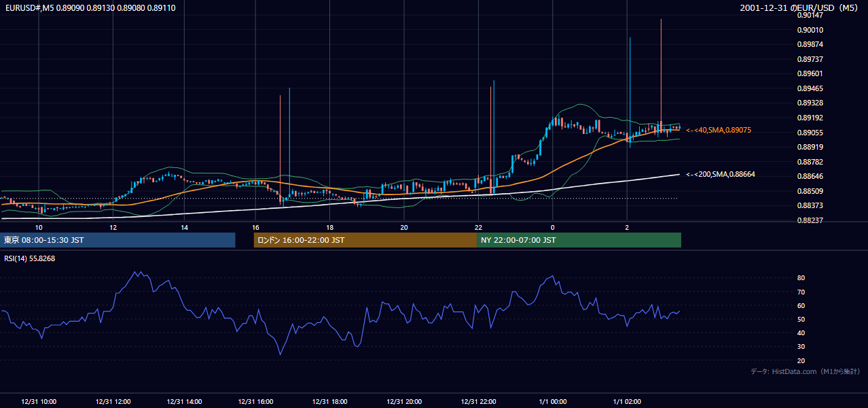Click the RSI axis level 80
Viewport: 868px width, 408px height.
(801, 278)
